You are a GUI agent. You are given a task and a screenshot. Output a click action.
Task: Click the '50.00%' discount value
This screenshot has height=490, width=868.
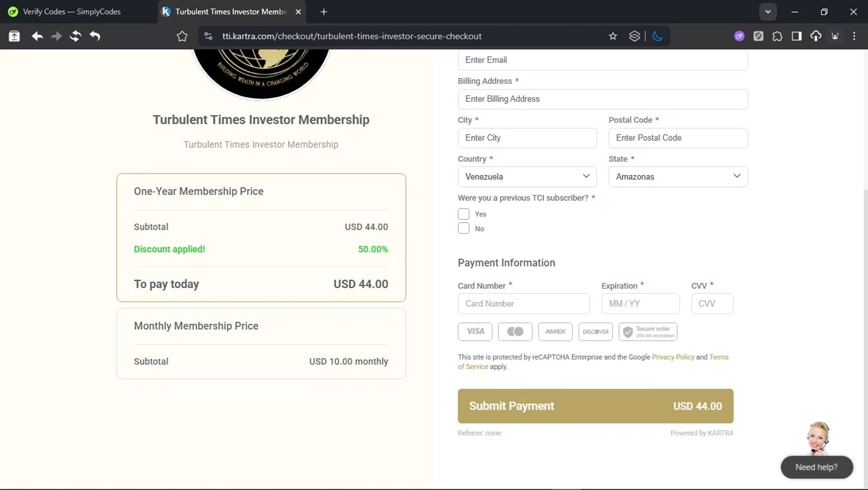click(373, 249)
